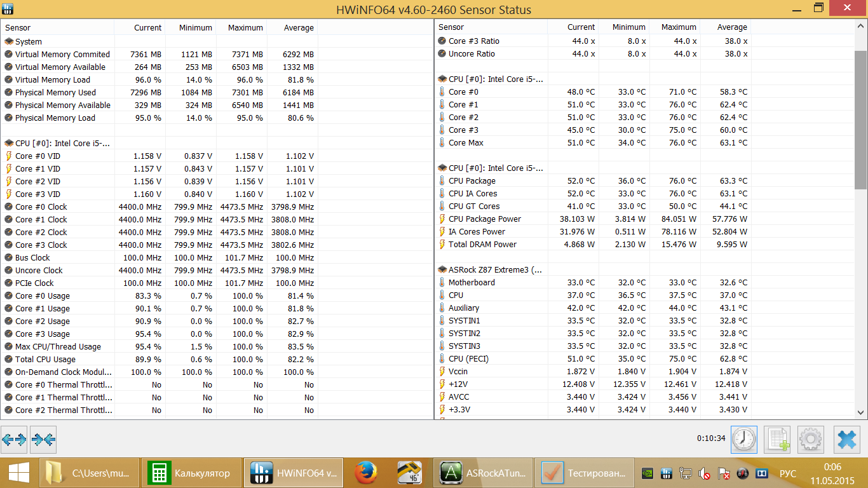Open the Action Center flag tray icon
868x488 pixels.
point(724,473)
